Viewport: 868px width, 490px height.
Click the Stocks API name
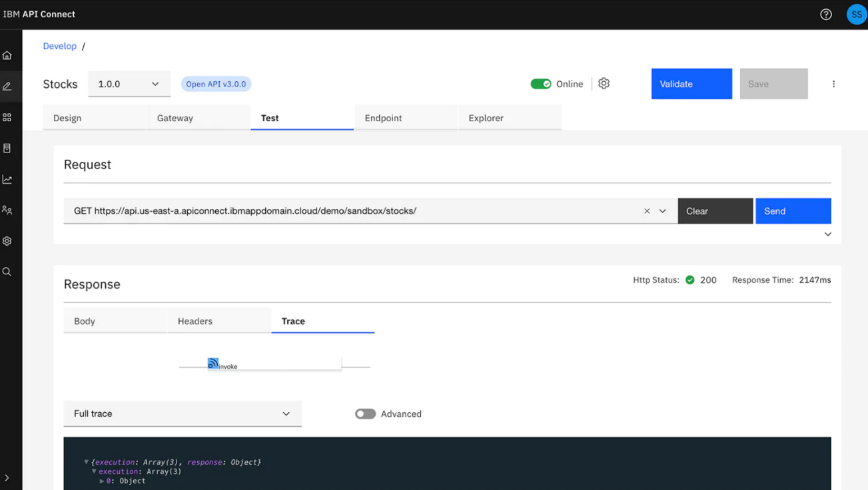tap(61, 84)
